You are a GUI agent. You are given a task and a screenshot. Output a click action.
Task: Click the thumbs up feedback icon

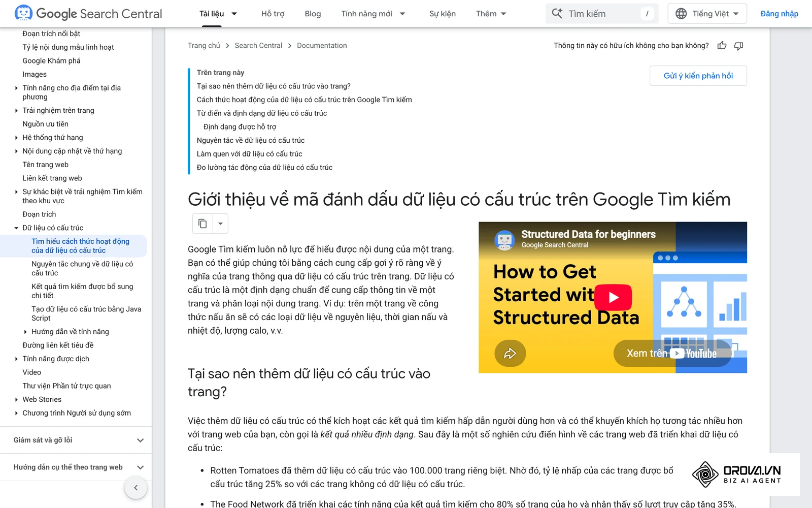click(722, 46)
